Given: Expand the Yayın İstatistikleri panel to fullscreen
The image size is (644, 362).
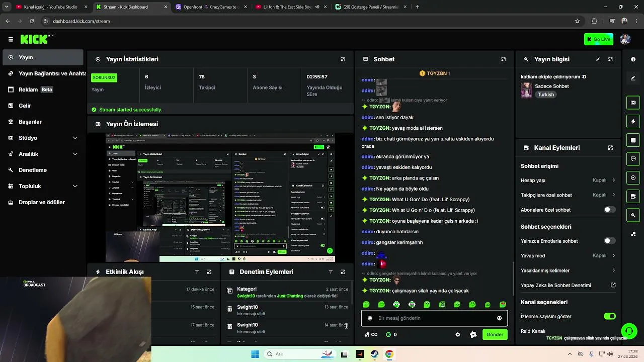Looking at the screenshot, I should coord(343,59).
